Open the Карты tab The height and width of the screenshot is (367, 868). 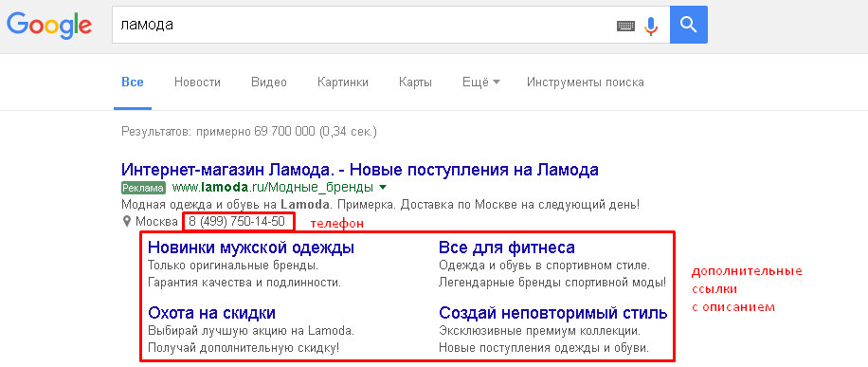point(415,83)
